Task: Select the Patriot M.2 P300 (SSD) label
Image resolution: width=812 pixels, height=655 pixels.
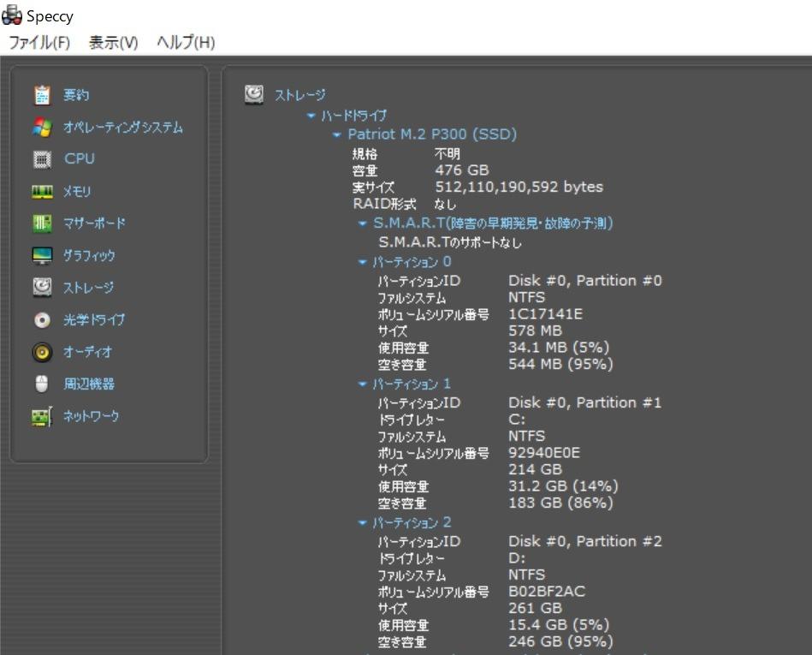Action: pyautogui.click(x=432, y=134)
